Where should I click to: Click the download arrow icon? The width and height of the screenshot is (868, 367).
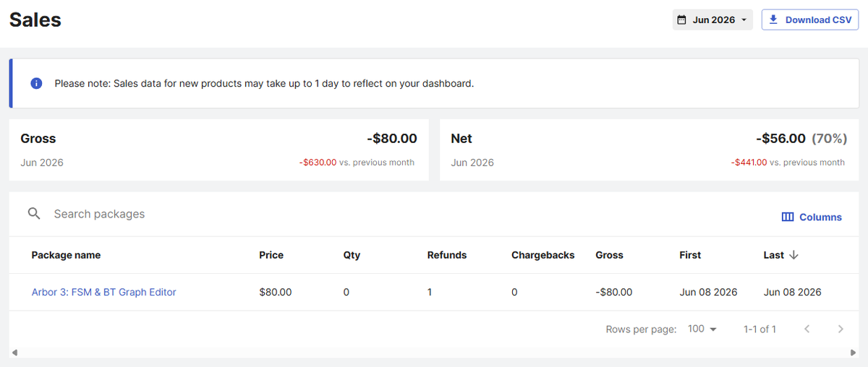[773, 20]
